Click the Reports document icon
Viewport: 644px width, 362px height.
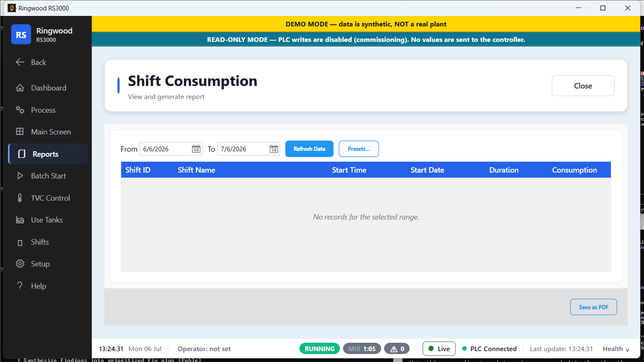click(22, 154)
